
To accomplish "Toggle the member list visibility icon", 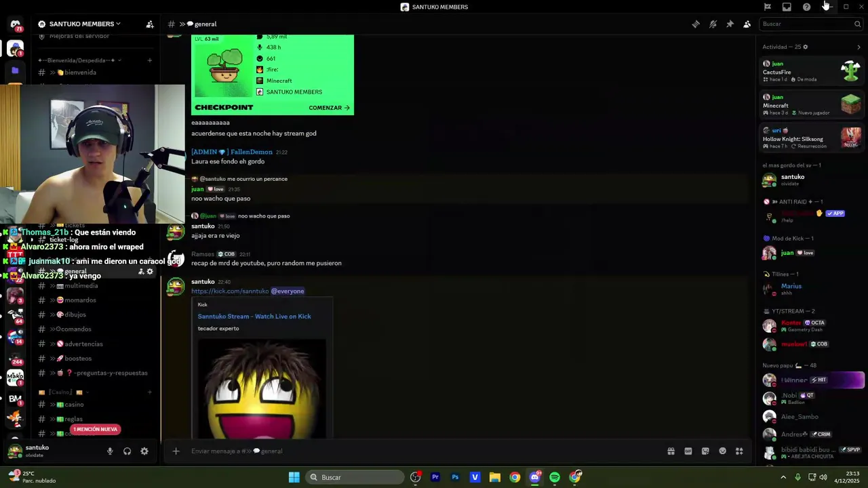I will [x=747, y=24].
